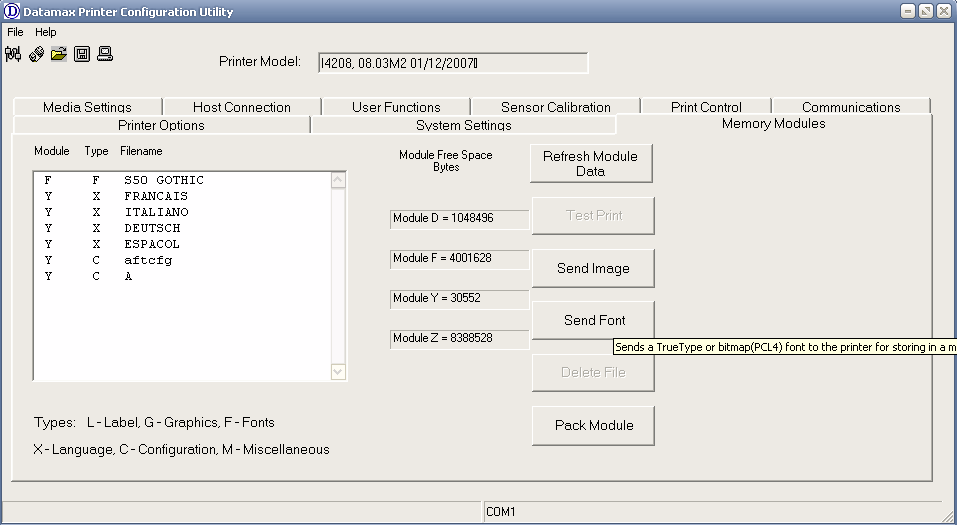Click the Send Font tooltip text
The width and height of the screenshot is (957, 525).
point(785,347)
